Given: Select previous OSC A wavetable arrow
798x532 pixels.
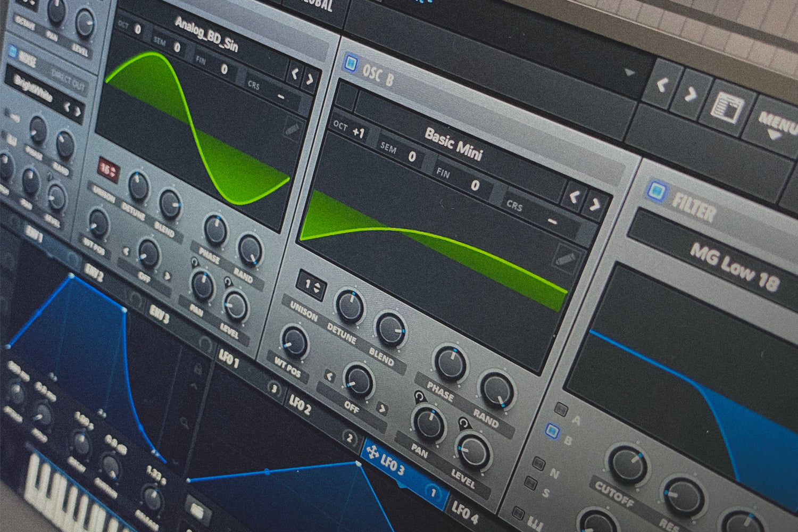Looking at the screenshot, I should click(294, 74).
